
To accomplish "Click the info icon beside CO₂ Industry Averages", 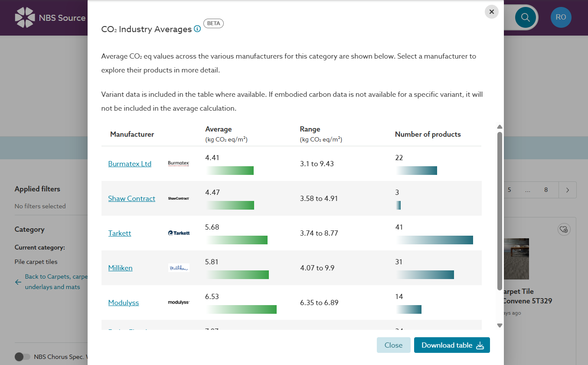I will [197, 29].
